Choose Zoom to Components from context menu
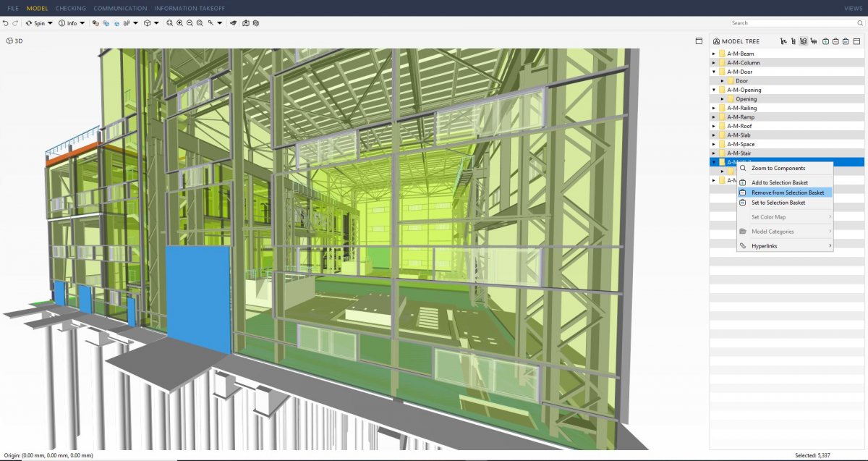868x461 pixels. click(x=785, y=168)
